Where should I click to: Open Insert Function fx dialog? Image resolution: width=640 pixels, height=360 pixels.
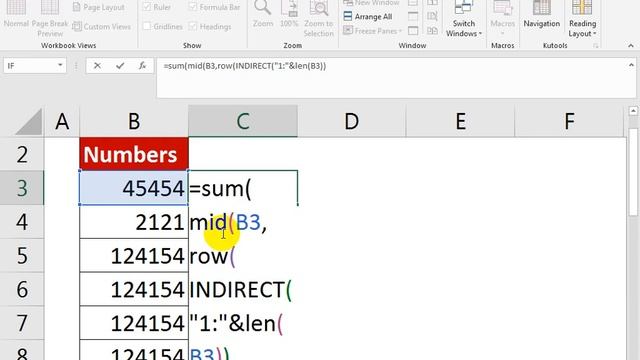coord(142,66)
